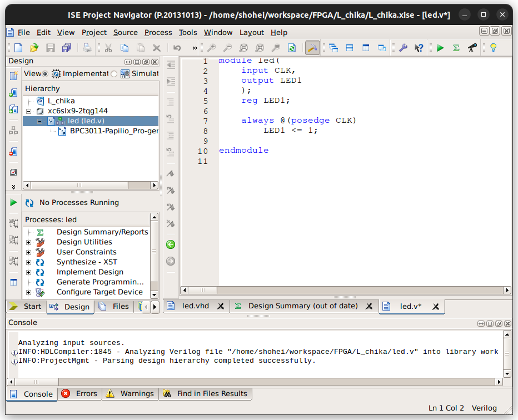Click the Refresh toolbar icon

[x=292, y=48]
